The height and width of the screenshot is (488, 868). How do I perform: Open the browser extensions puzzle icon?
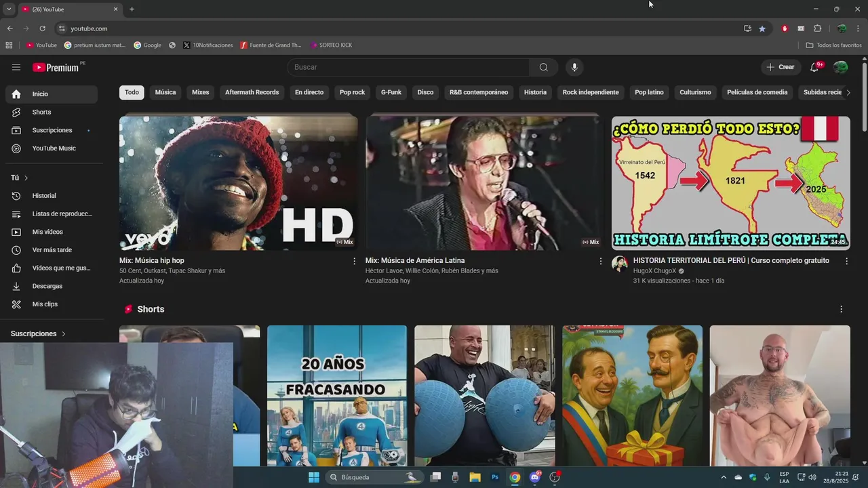[x=817, y=28]
